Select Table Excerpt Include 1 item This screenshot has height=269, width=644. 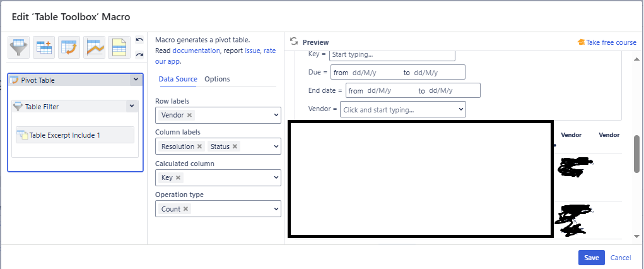click(x=75, y=135)
